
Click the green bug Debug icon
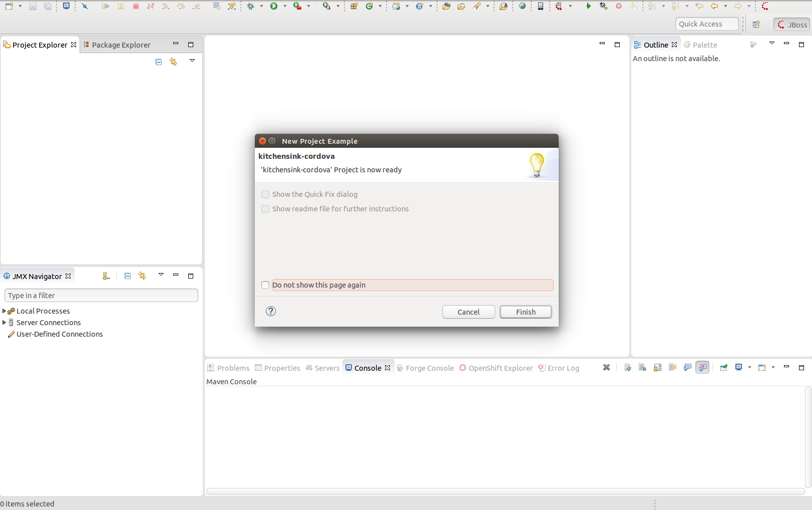pyautogui.click(x=251, y=7)
